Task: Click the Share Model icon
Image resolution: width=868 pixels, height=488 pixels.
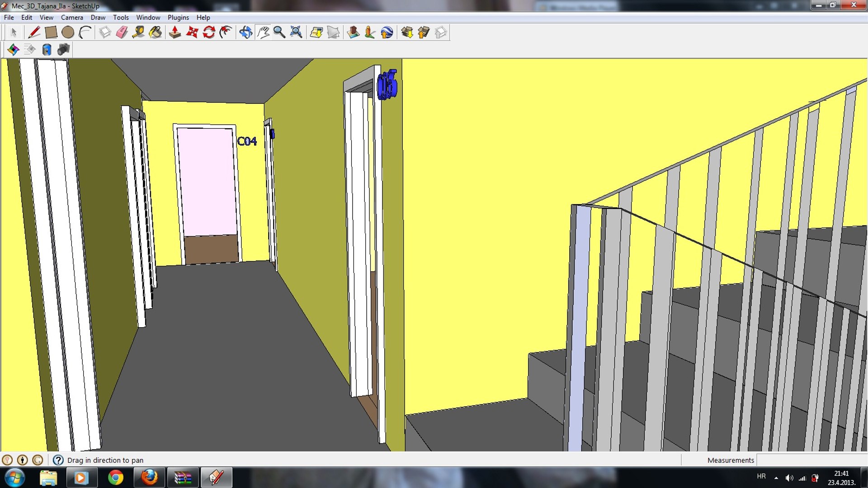Action: click(424, 33)
